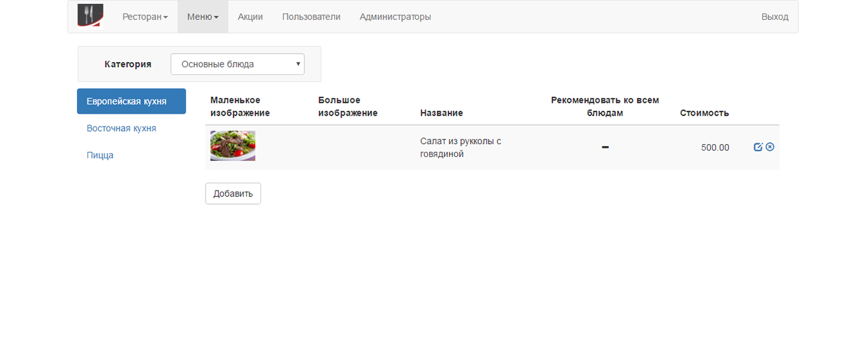Image resolution: width=868 pixels, height=341 pixels.
Task: Select the dish name Салат из рукколы с говядиной
Action: tap(461, 147)
